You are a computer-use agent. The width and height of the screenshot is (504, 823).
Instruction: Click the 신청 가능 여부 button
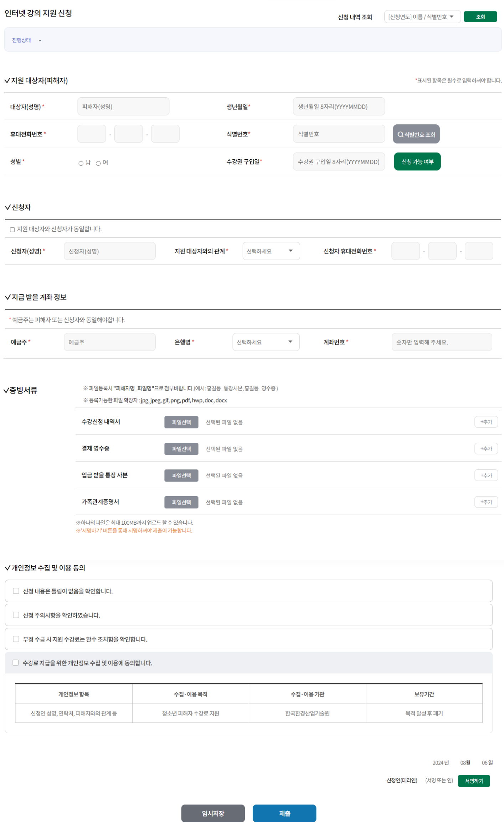pyautogui.click(x=417, y=162)
